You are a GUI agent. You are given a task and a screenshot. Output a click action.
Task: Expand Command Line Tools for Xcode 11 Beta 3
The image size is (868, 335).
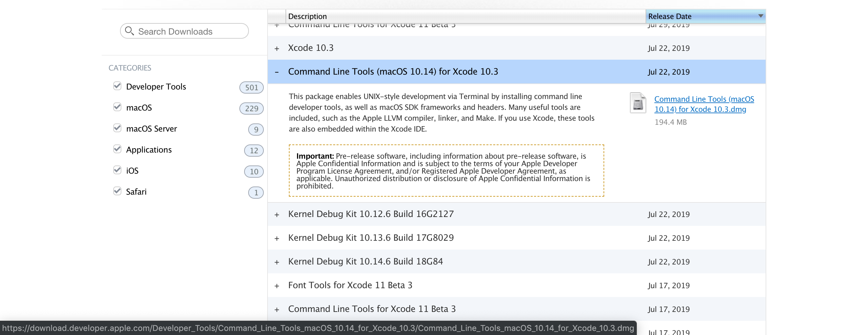coord(277,310)
